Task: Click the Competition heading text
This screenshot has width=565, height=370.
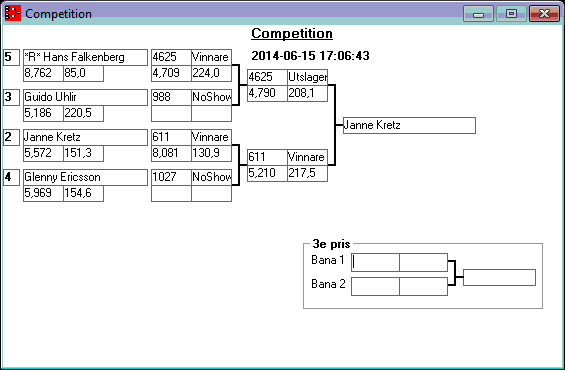Action: [292, 34]
